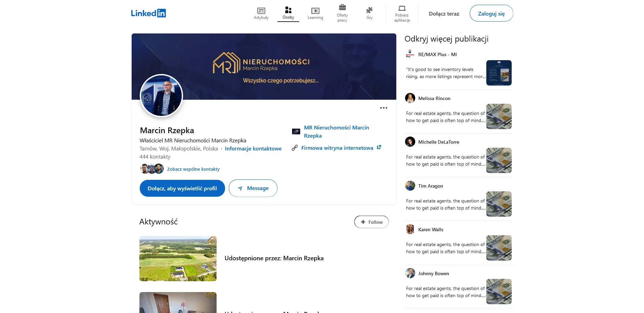Open the aerial land activity thumbnail
The width and height of the screenshot is (644, 313).
click(x=178, y=259)
